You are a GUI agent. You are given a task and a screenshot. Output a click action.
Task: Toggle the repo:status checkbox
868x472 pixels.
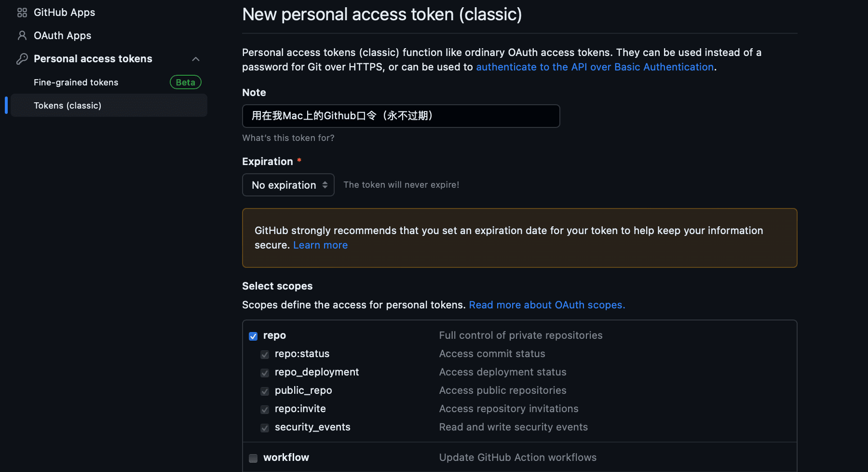(265, 355)
